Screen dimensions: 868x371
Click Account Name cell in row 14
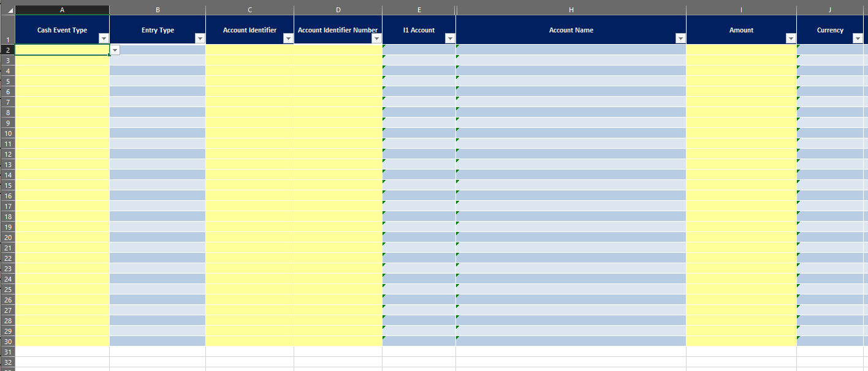(571, 175)
